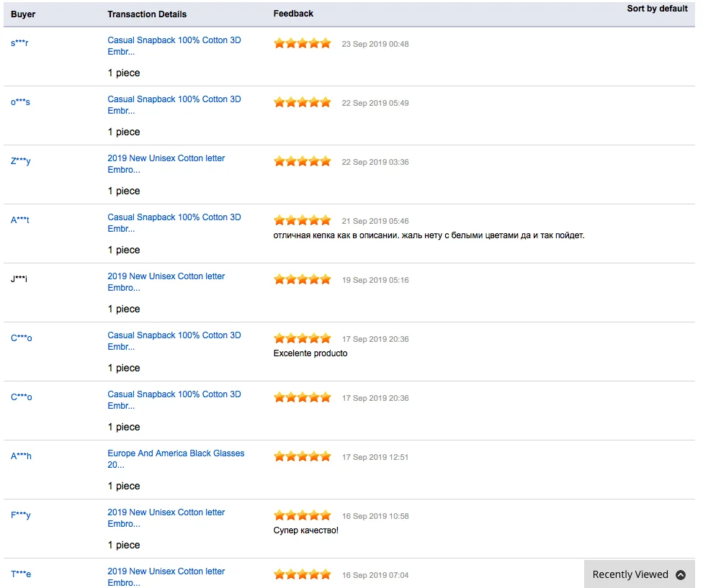703x588 pixels.
Task: Click the star rating dated 16 Sep 2019 07:04
Action: [x=303, y=574]
